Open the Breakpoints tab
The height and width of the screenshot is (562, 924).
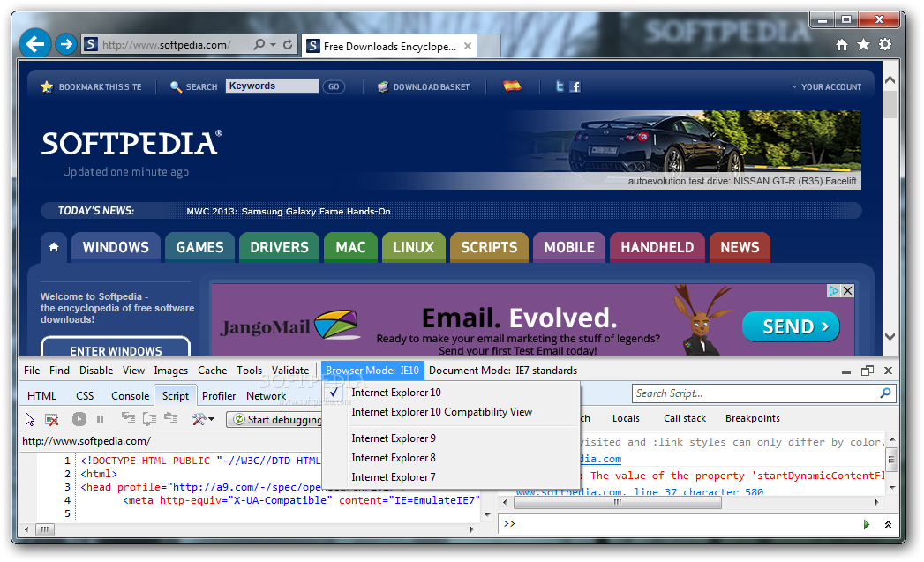point(753,418)
